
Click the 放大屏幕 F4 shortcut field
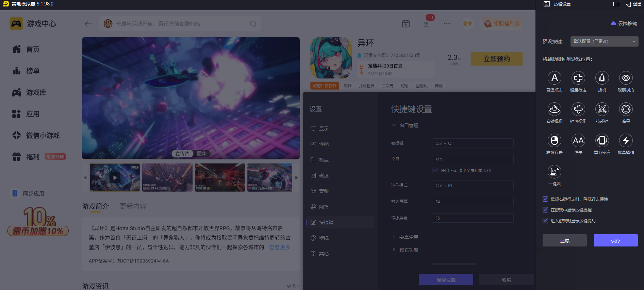[x=473, y=202]
